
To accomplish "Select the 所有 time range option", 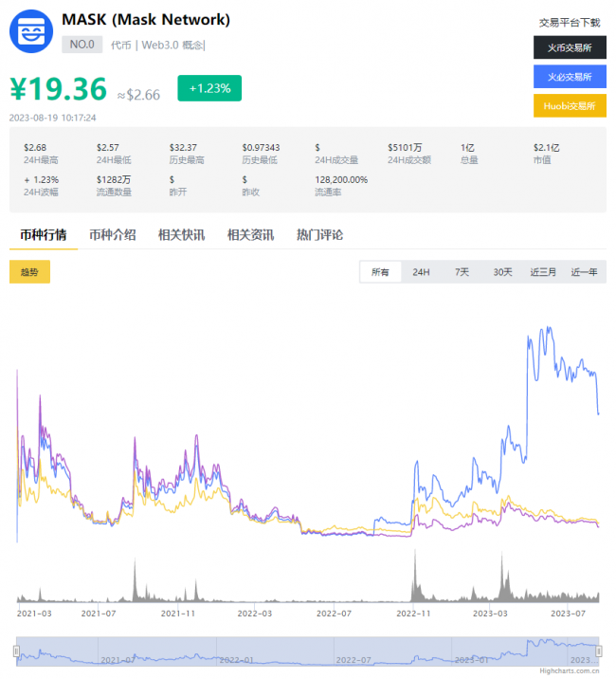I will (380, 272).
